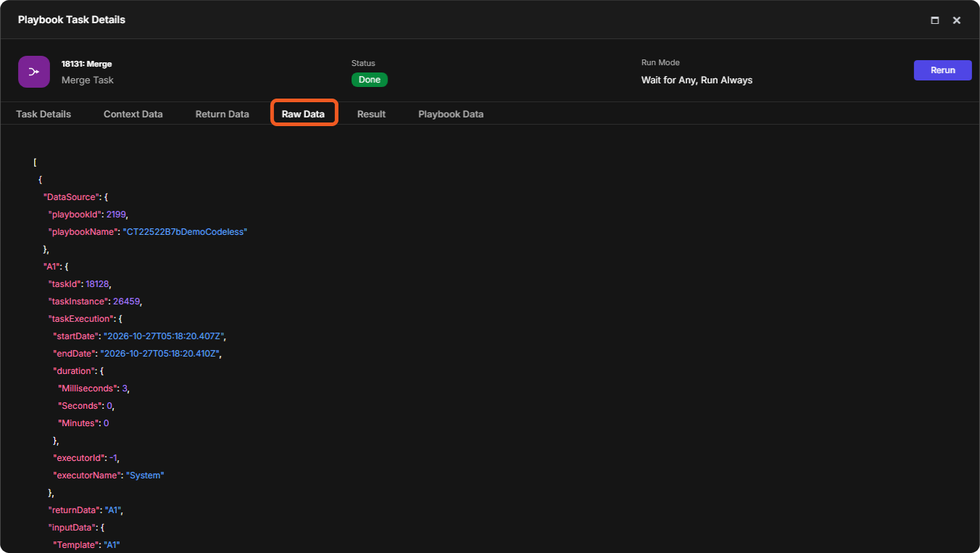Click the "18131: Merge" task title

(x=87, y=65)
